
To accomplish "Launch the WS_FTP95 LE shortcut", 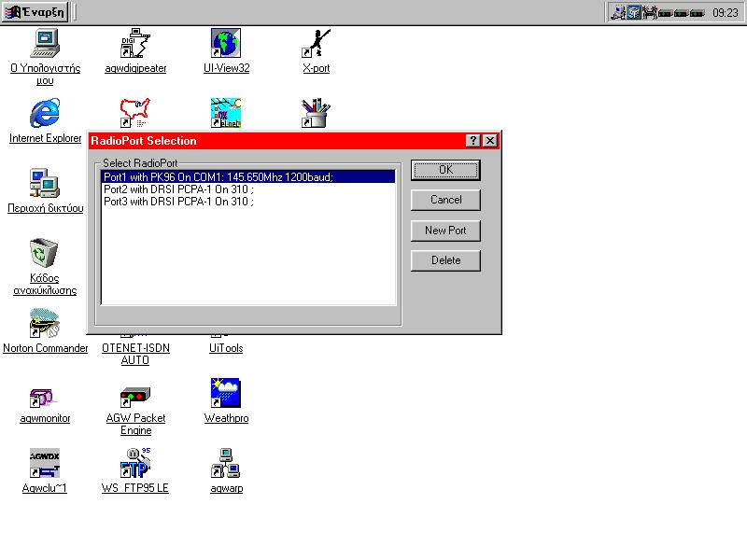I will (x=135, y=463).
